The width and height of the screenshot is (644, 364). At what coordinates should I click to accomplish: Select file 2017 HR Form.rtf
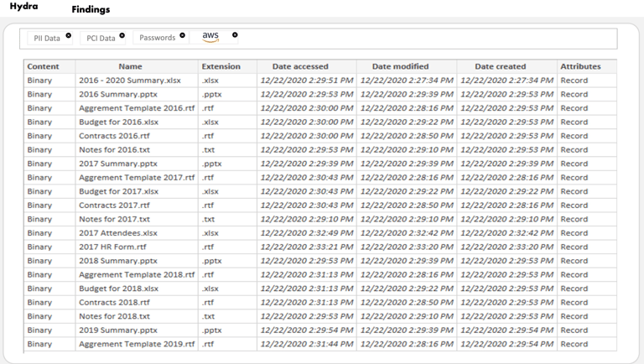[x=112, y=247]
